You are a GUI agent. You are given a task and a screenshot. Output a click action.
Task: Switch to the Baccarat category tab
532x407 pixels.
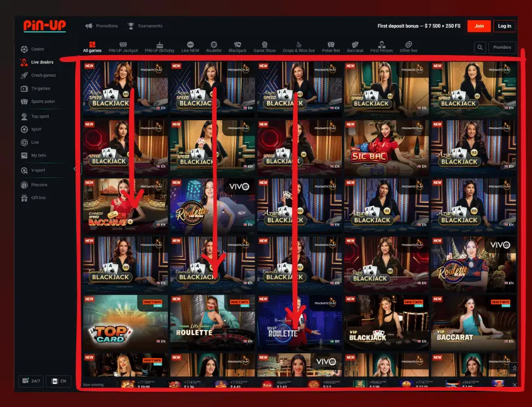point(355,47)
